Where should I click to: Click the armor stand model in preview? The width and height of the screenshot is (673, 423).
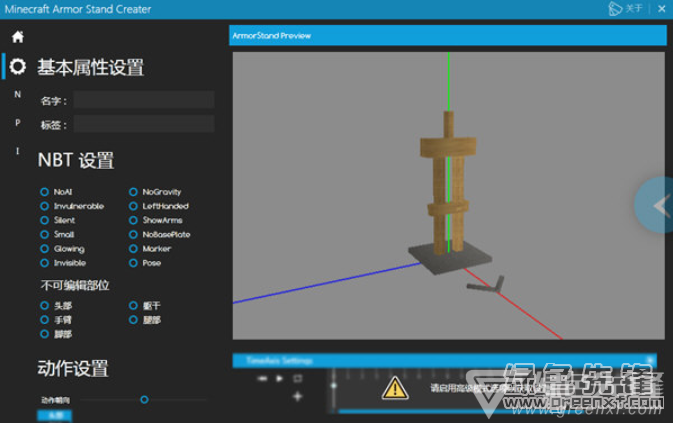(x=449, y=193)
